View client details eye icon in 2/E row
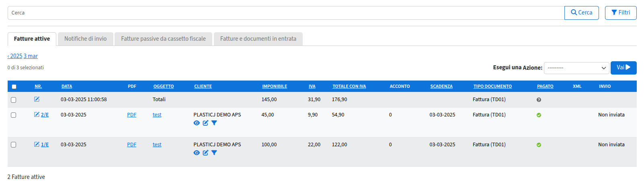This screenshot has width=644, height=189. [x=197, y=123]
